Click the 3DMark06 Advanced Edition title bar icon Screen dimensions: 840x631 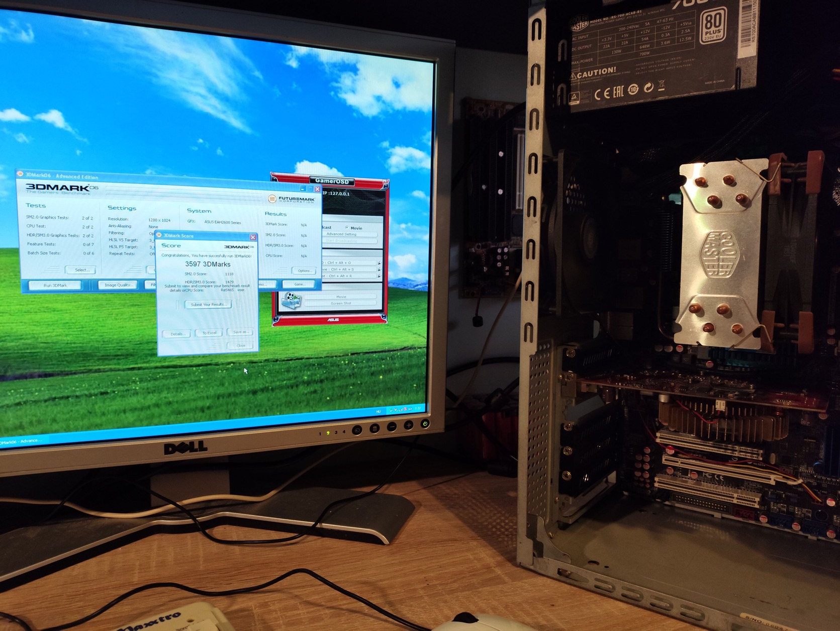21,174
